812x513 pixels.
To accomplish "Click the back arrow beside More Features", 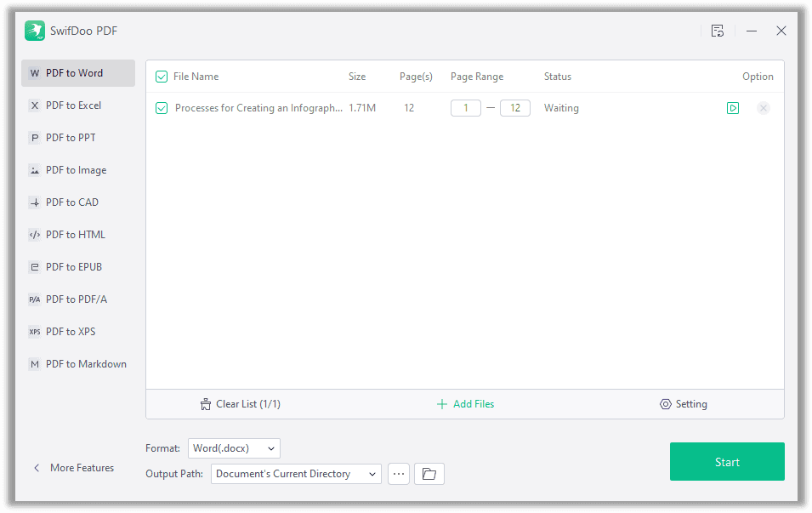I will (x=37, y=468).
